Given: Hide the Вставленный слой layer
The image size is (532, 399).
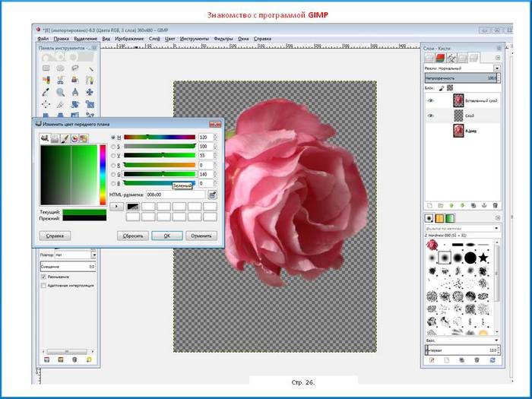Looking at the screenshot, I should 431,101.
